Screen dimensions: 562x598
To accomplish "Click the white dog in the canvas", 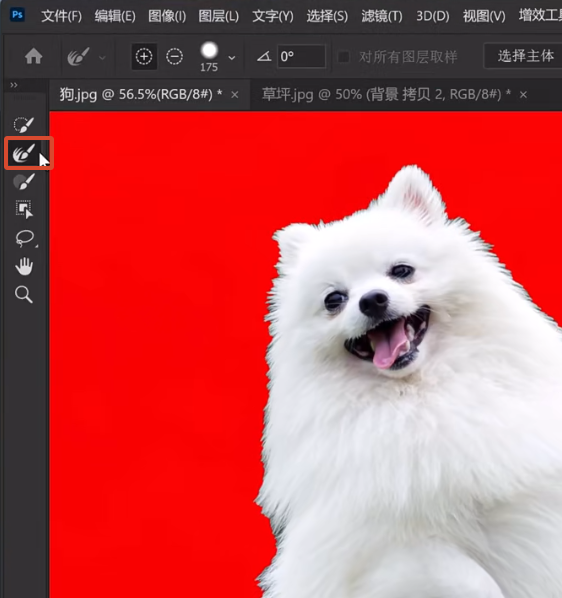I will click(408, 381).
